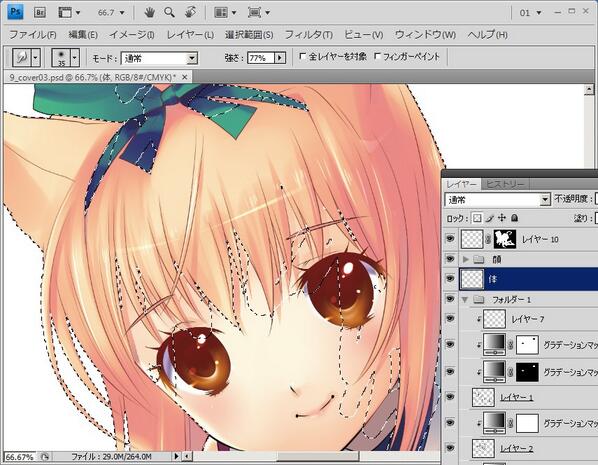Open the 強さ strength slider arrow

[x=280, y=58]
